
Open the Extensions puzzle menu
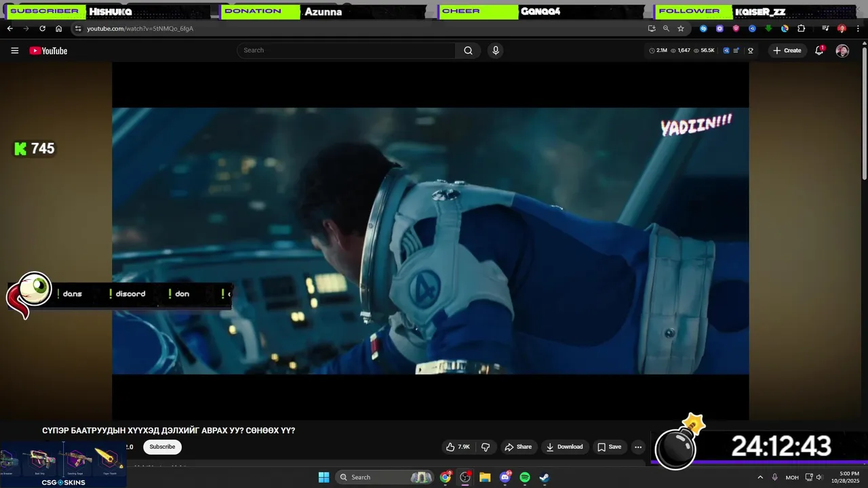pyautogui.click(x=801, y=28)
